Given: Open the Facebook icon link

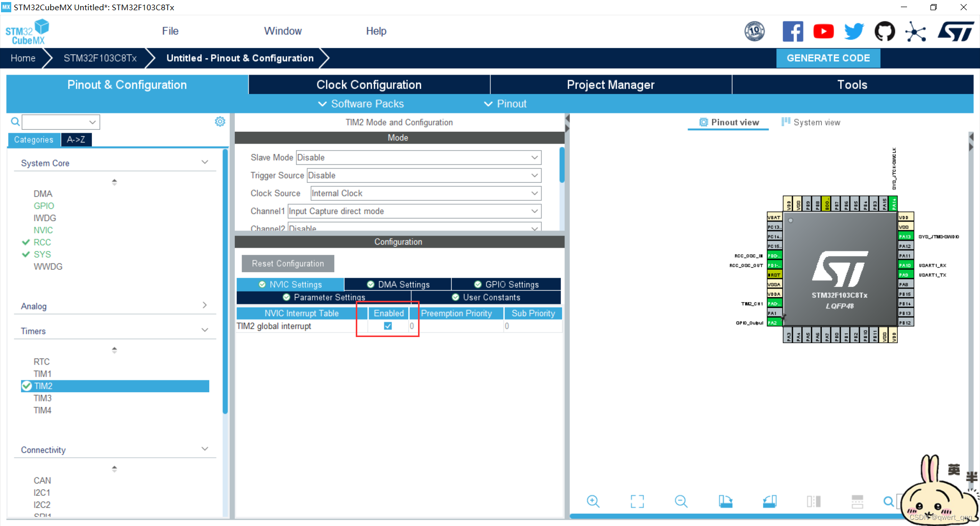Looking at the screenshot, I should (x=793, y=32).
